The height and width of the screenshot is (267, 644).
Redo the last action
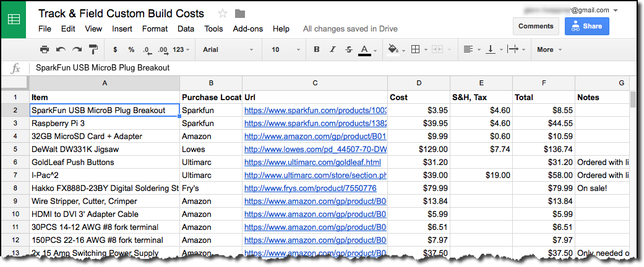pyautogui.click(x=77, y=49)
